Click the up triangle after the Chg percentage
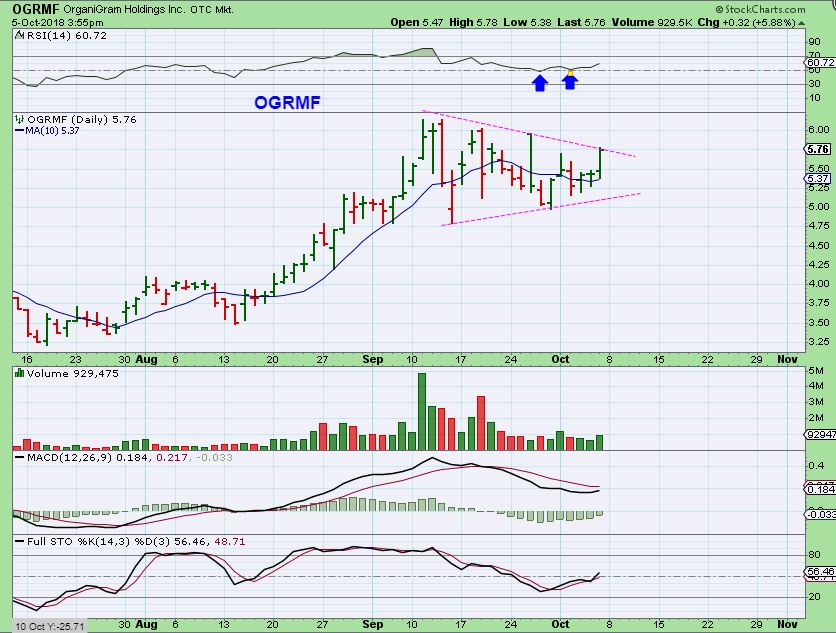This screenshot has height=633, width=836. click(x=801, y=23)
